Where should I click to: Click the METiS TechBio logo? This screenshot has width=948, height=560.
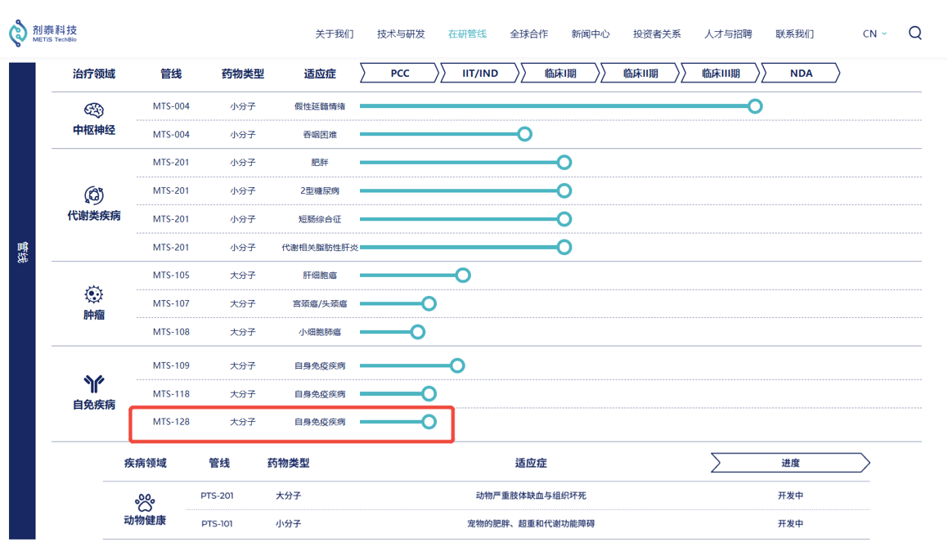[x=43, y=34]
